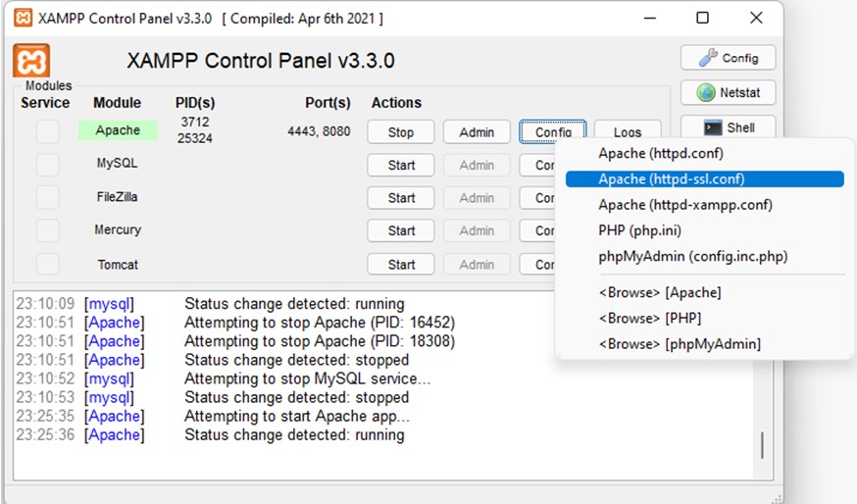Choose <Browse> [PHP] menu entry
This screenshot has width=857, height=504.
[x=704, y=318]
